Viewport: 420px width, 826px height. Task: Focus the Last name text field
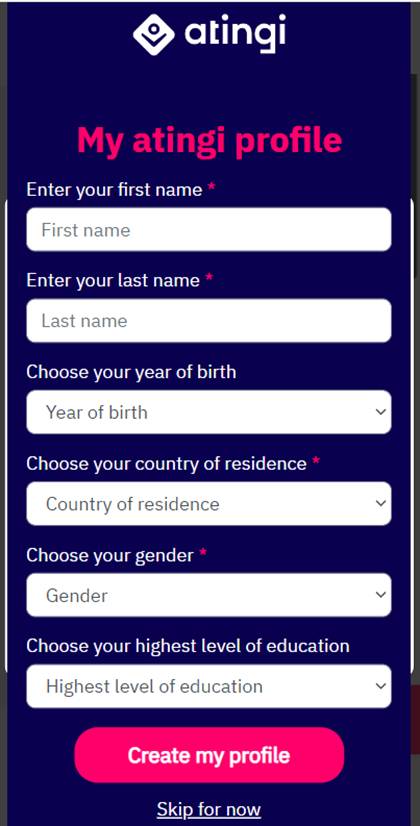coord(209,320)
